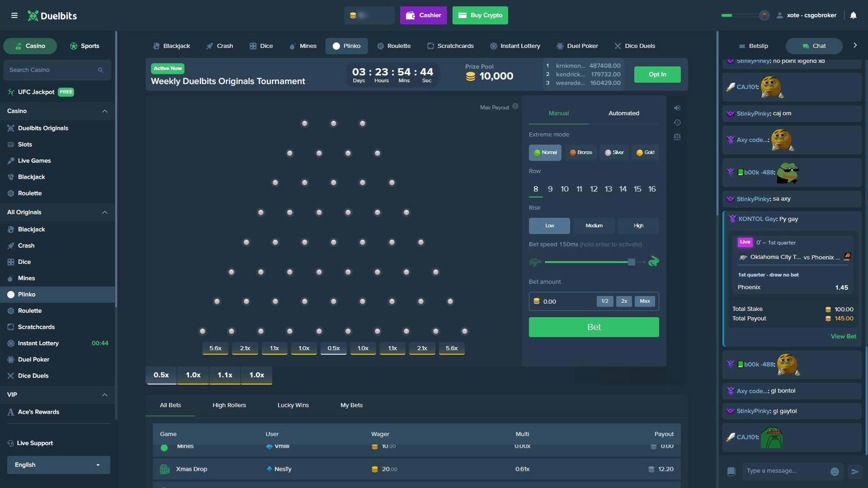Open the English language dropdown

tap(58, 465)
